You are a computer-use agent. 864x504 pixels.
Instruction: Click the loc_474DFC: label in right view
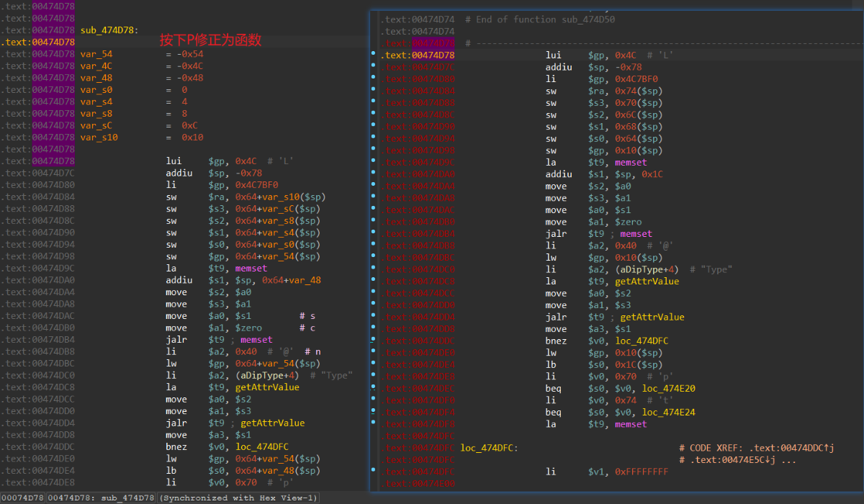[x=490, y=448]
